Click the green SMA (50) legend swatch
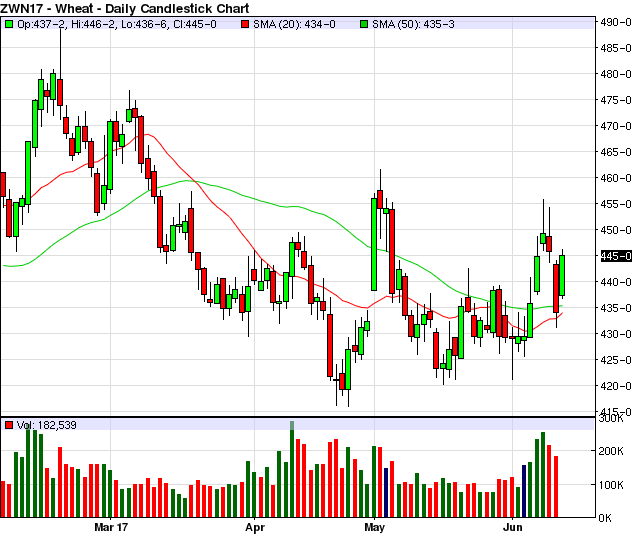 point(364,24)
